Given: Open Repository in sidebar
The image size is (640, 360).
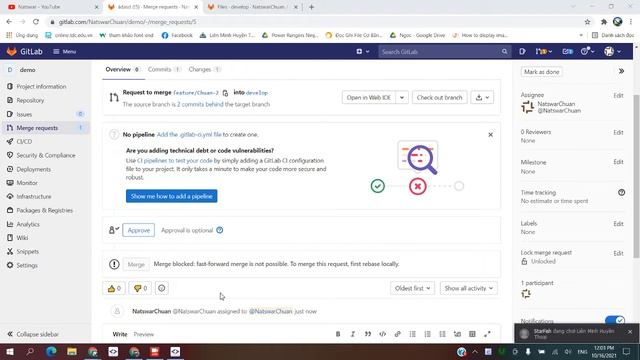Looking at the screenshot, I should pos(30,100).
